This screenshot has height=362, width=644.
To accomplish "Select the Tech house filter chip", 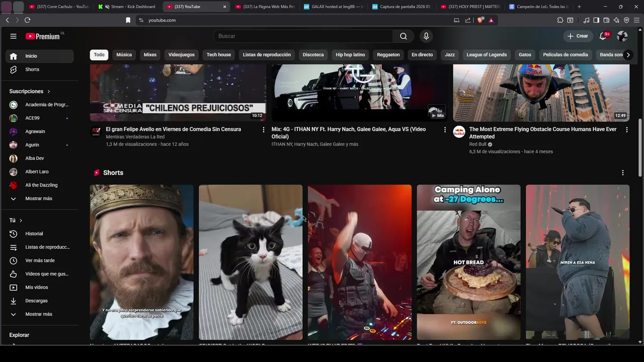I will click(218, 55).
